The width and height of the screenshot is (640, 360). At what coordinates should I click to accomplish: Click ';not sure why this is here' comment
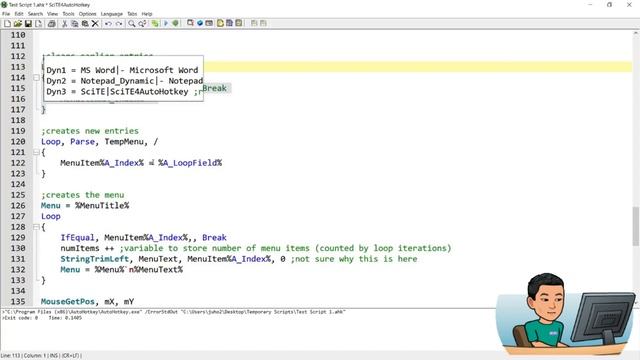pyautogui.click(x=354, y=259)
